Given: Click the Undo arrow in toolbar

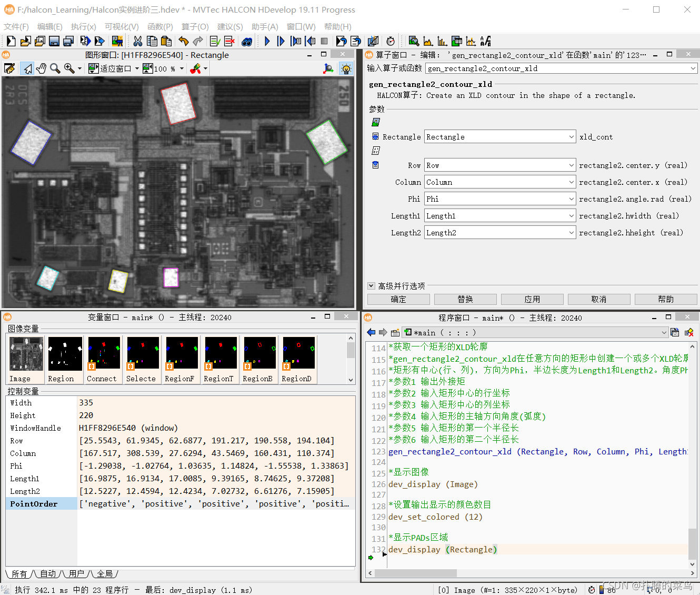Looking at the screenshot, I should pyautogui.click(x=183, y=41).
